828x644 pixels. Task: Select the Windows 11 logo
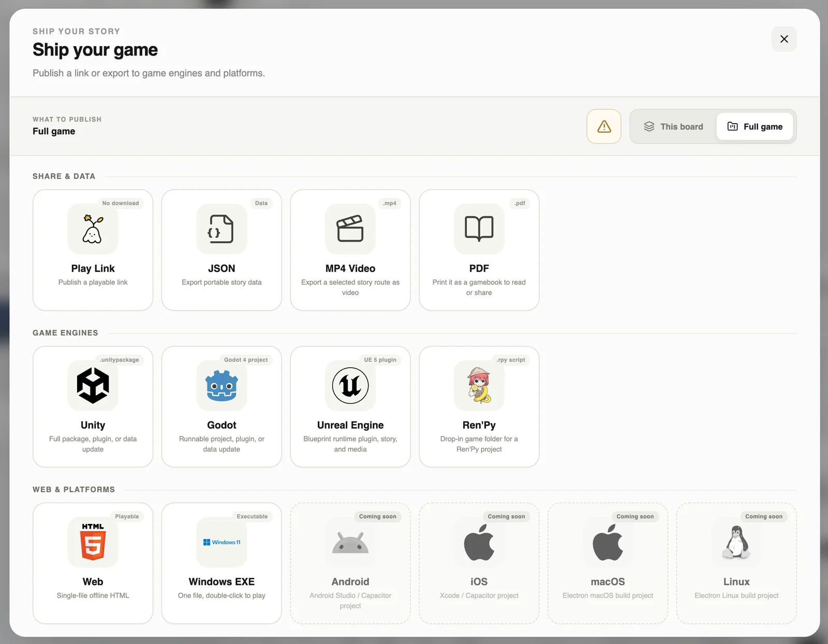point(221,542)
